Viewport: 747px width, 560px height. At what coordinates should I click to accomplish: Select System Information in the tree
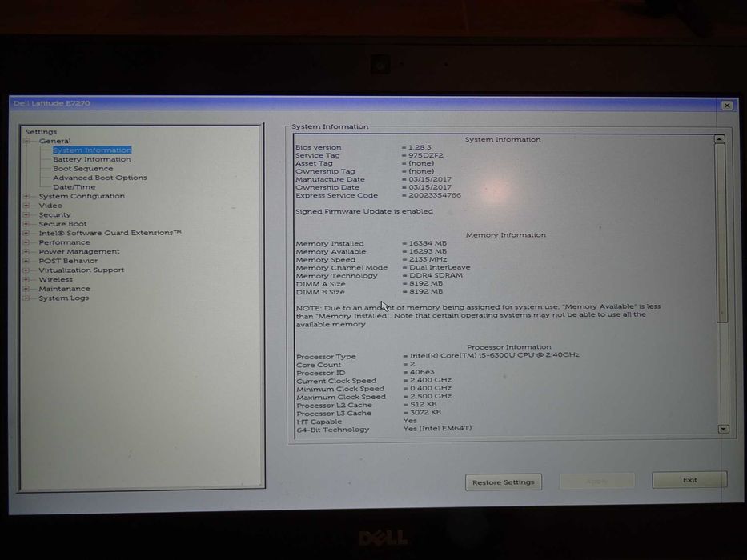[92, 150]
